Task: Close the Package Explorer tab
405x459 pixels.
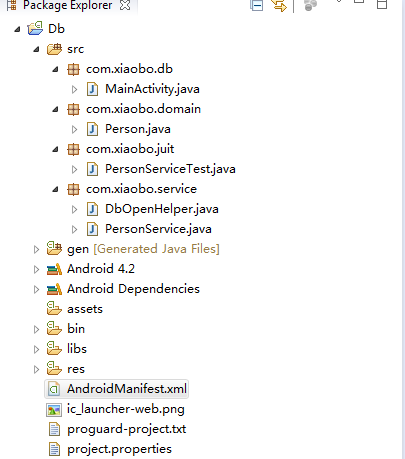Action: [x=125, y=5]
